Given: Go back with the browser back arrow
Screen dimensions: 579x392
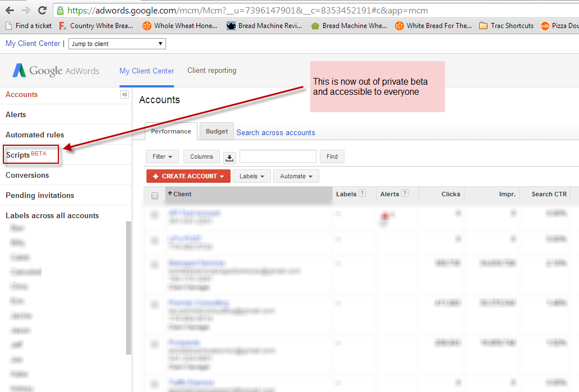Looking at the screenshot, I should 10,10.
